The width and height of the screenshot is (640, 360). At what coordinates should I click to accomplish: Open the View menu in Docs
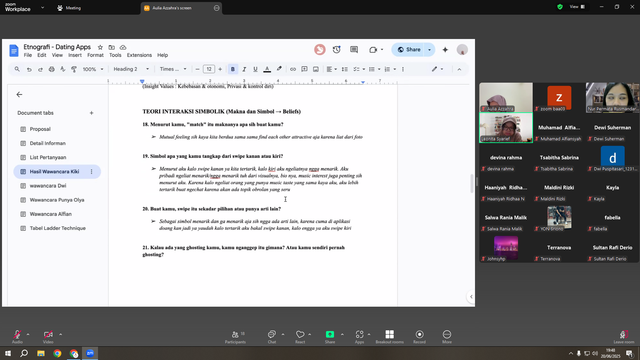click(57, 55)
